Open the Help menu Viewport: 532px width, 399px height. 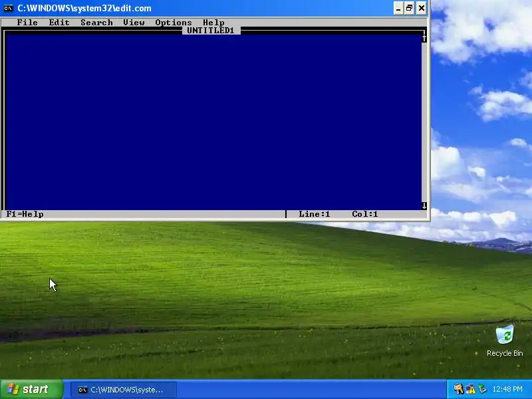[213, 23]
